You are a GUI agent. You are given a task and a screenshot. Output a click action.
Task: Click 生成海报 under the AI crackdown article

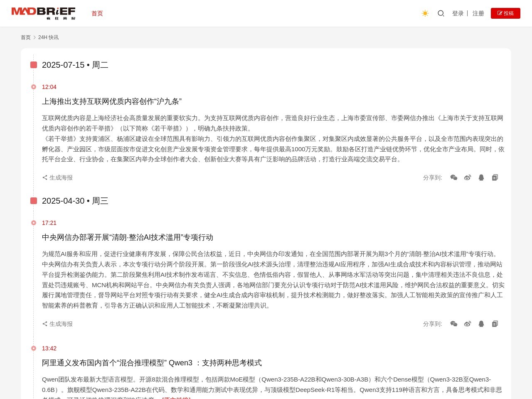tap(57, 324)
